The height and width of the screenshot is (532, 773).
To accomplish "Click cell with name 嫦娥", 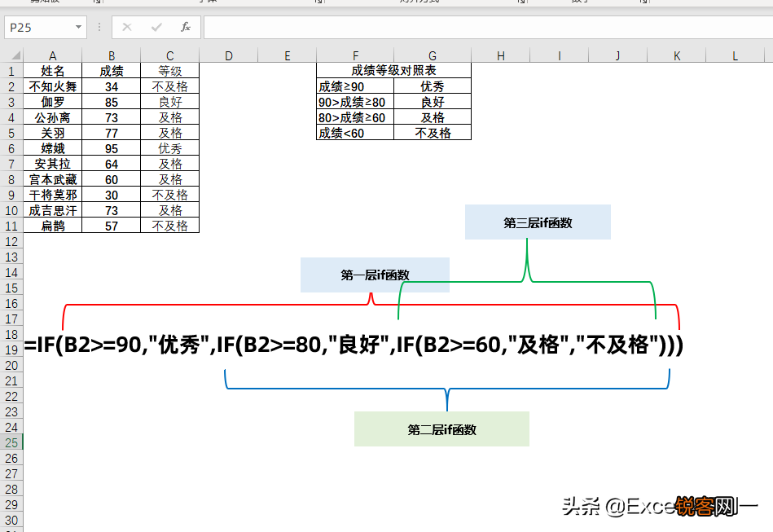I will [x=53, y=148].
